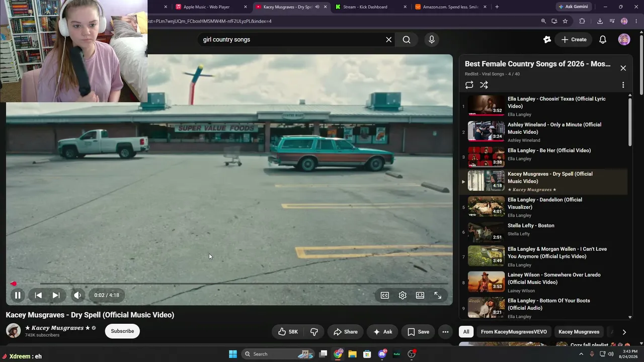Select the All filter chip
The width and height of the screenshot is (644, 362).
point(466,332)
